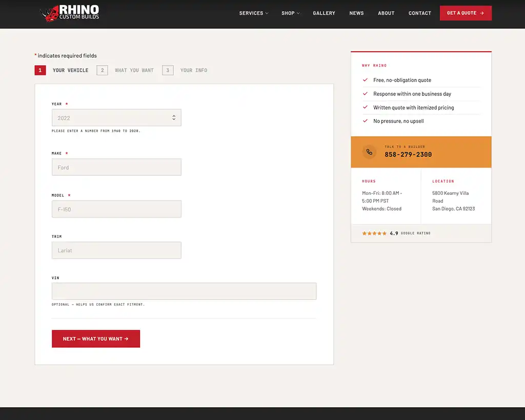Focus the Make input field
The image size is (525, 420).
(116, 167)
